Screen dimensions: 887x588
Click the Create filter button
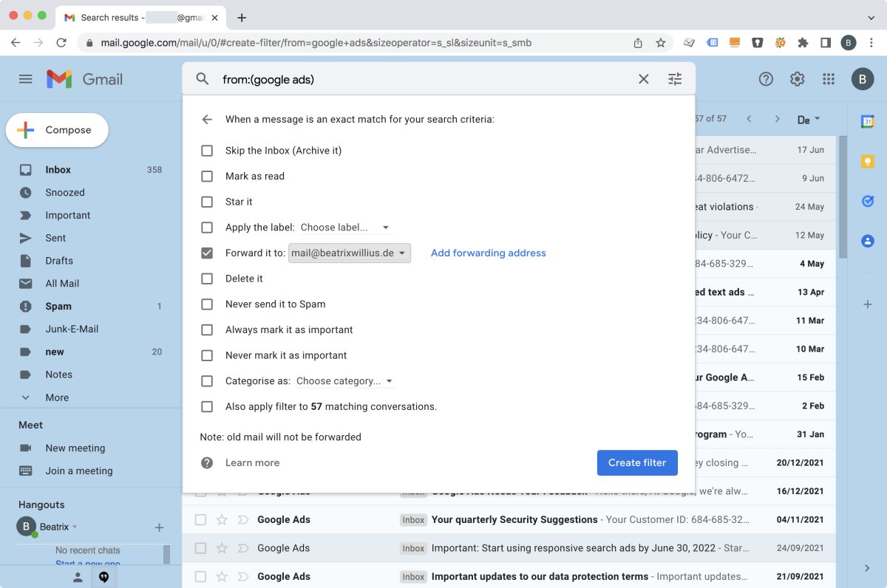637,462
